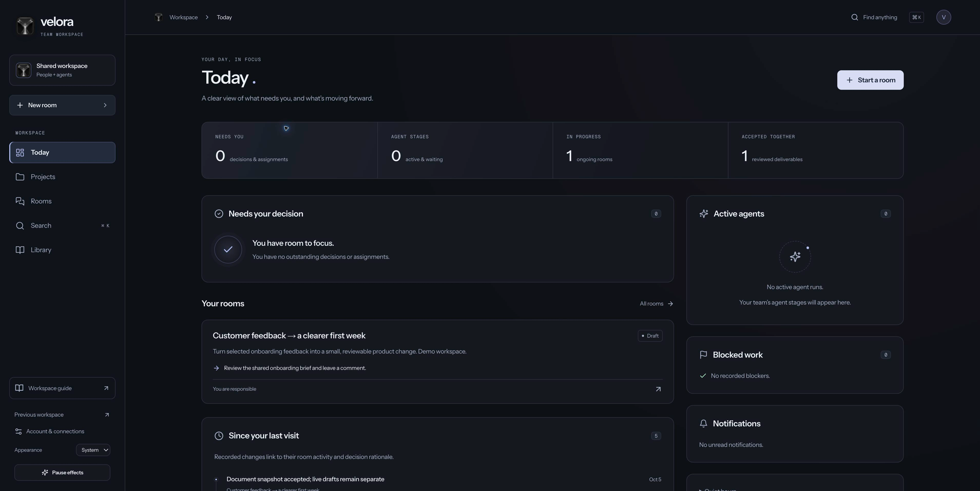Click the Workspace guide external arrow icon
The image size is (980, 491).
(x=106, y=388)
